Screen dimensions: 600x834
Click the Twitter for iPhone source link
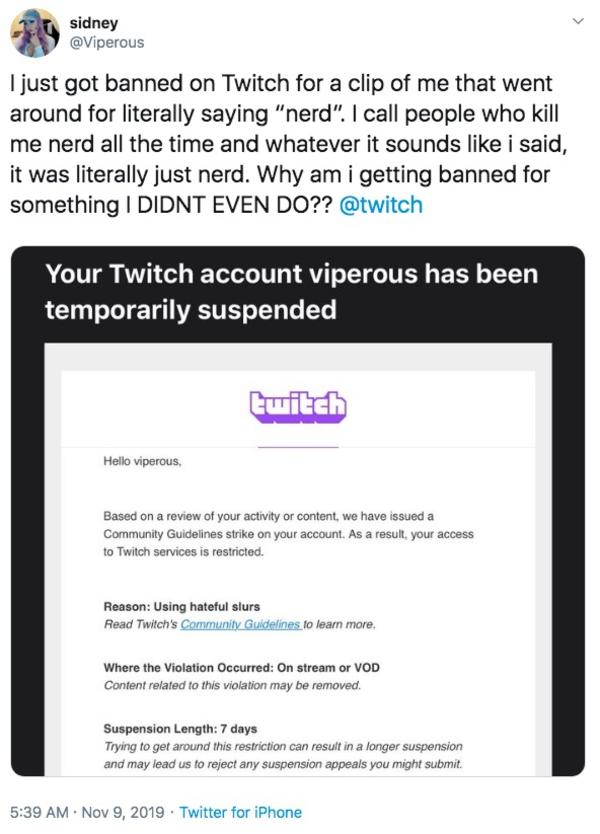pos(240,812)
